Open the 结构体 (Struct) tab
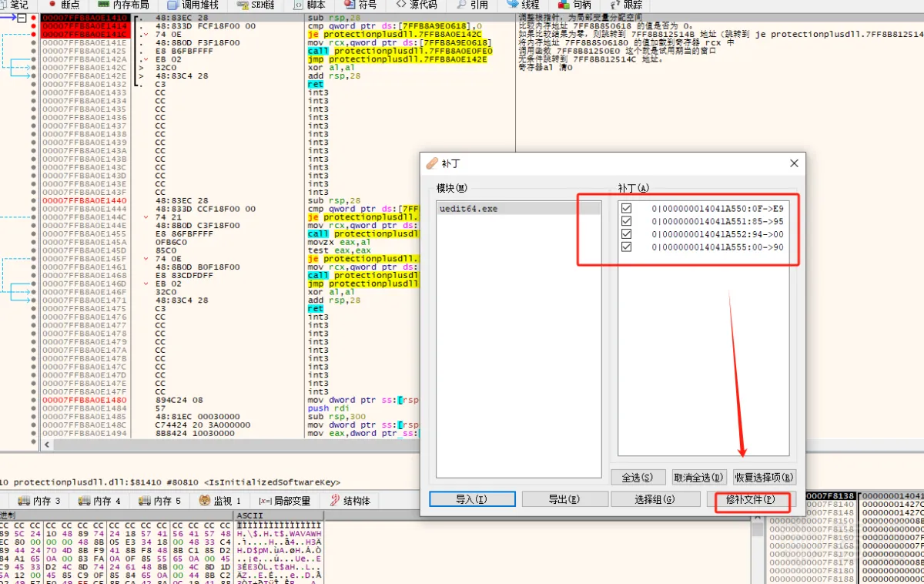 (350, 501)
